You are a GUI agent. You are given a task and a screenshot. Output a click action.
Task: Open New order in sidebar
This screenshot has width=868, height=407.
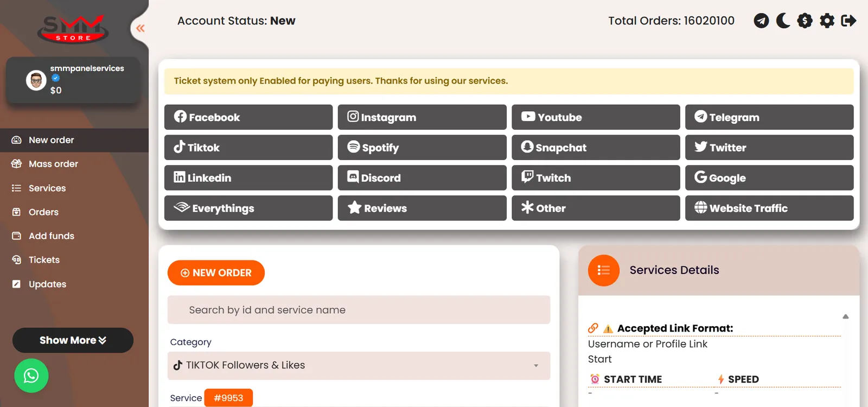[74, 140]
